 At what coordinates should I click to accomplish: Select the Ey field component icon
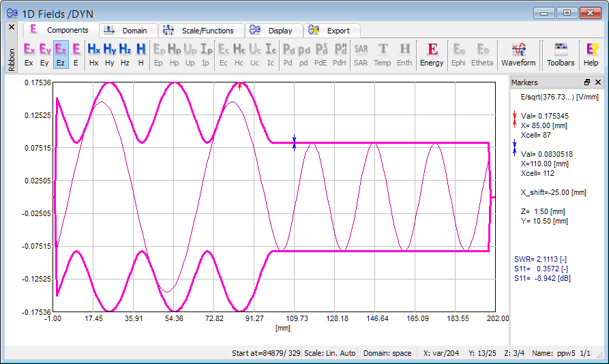(45, 54)
